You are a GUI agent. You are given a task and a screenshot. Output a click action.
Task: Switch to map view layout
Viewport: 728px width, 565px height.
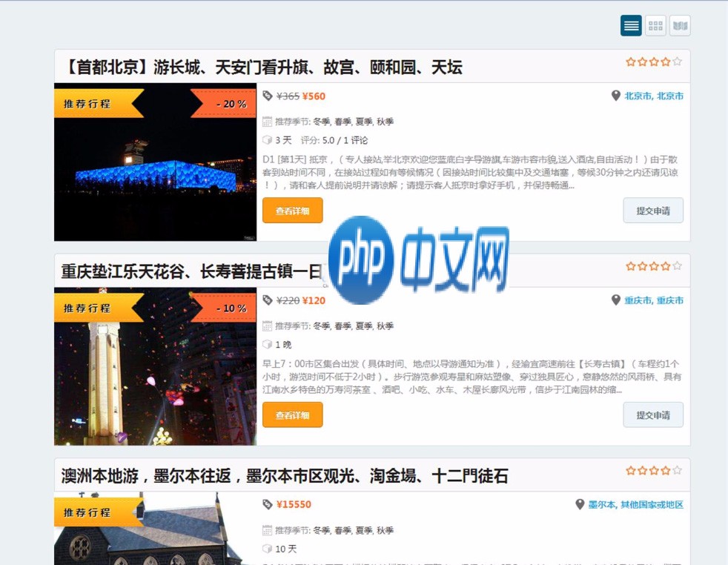coord(680,25)
